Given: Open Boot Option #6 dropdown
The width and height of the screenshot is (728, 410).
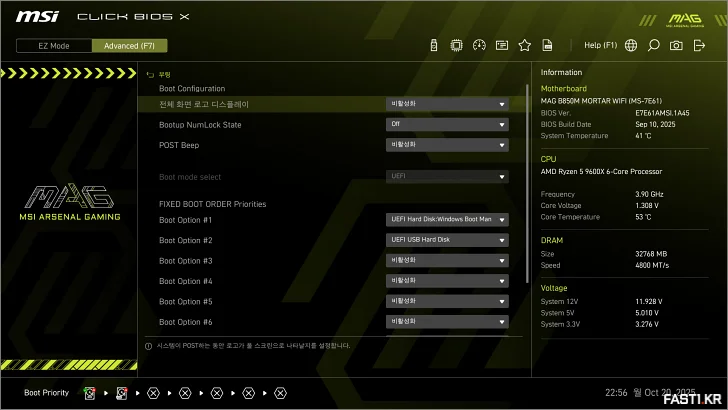Looking at the screenshot, I should [447, 322].
